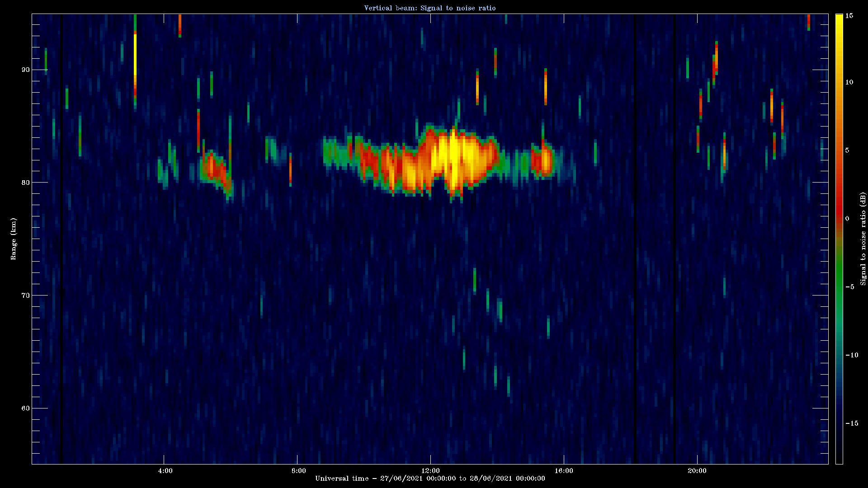Click the plot title 'Vertical beam: Signal to noise ratio'
Screen dimensions: 868x488
click(x=430, y=8)
